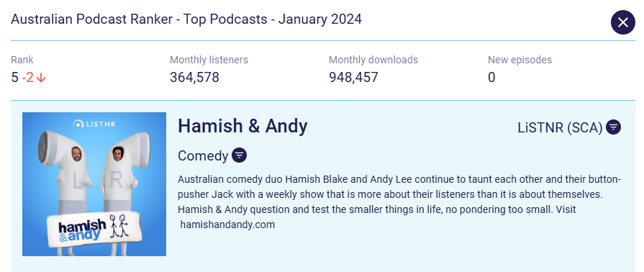The height and width of the screenshot is (272, 644).
Task: Click the monthly listeners value 364,578
Action: coord(195,77)
